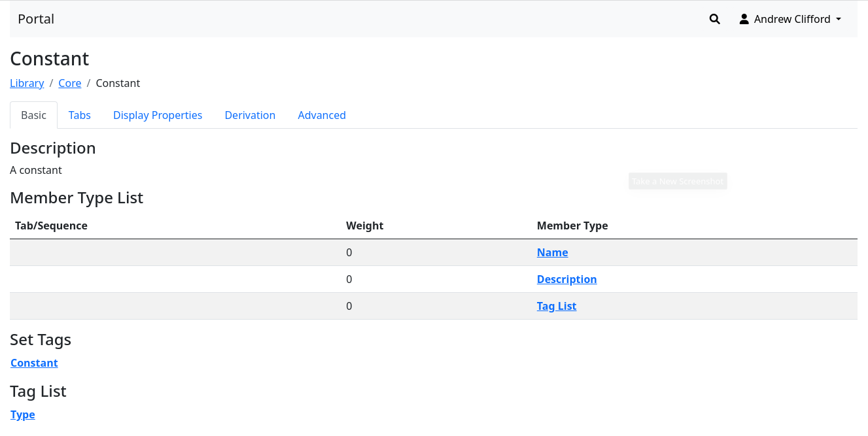
Task: Click the search magnifier icon
Action: 714,20
